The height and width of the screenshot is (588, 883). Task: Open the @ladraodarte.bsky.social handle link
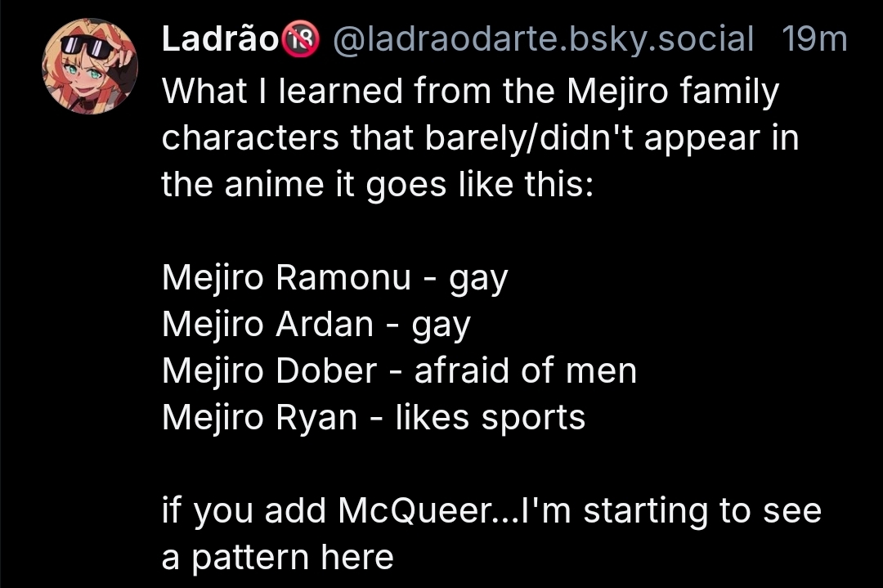pyautogui.click(x=541, y=38)
